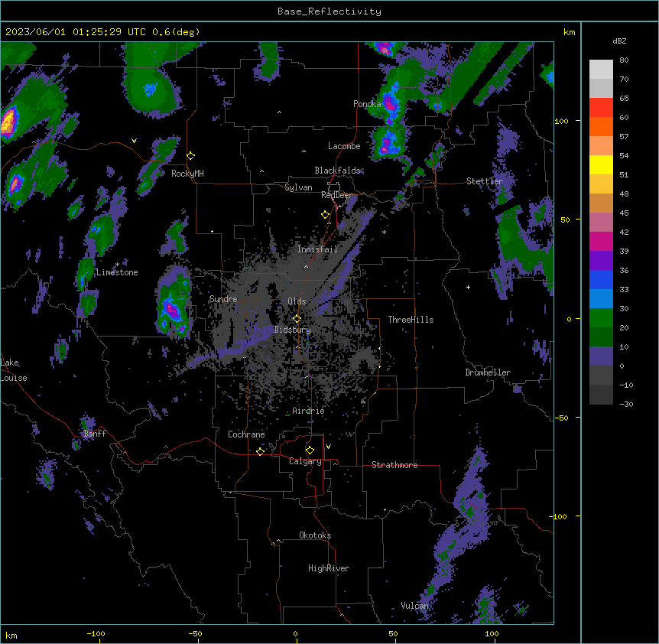The image size is (659, 644).
Task: Click the yellow-core storm cell at far northwest
Action: (x=9, y=122)
